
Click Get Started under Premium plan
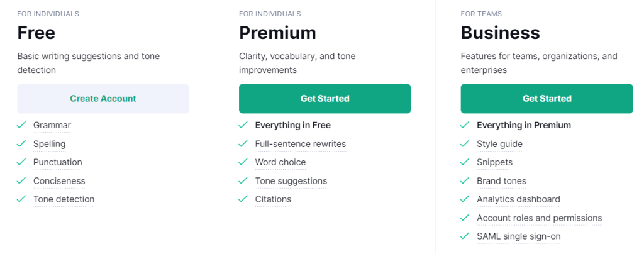(325, 99)
